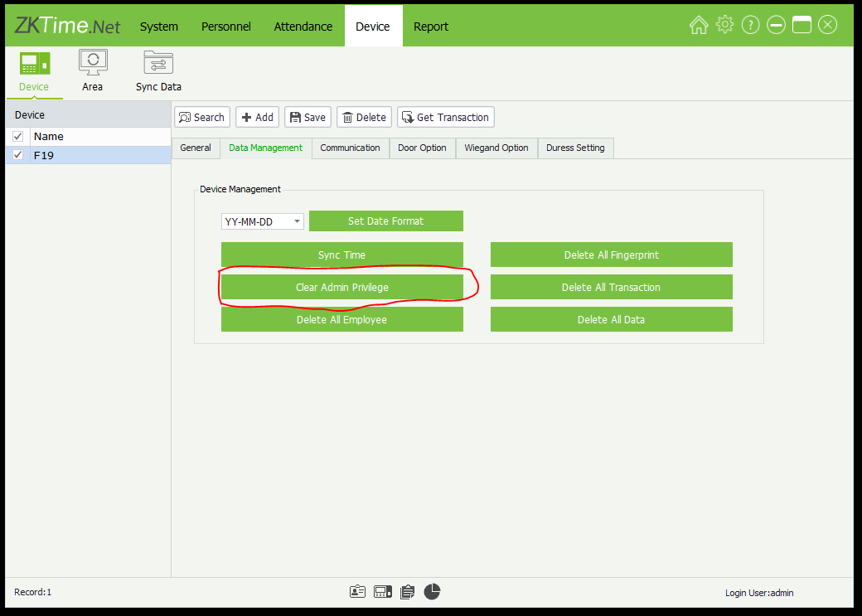
Task: Click Get Transaction toolbar button
Action: (445, 117)
